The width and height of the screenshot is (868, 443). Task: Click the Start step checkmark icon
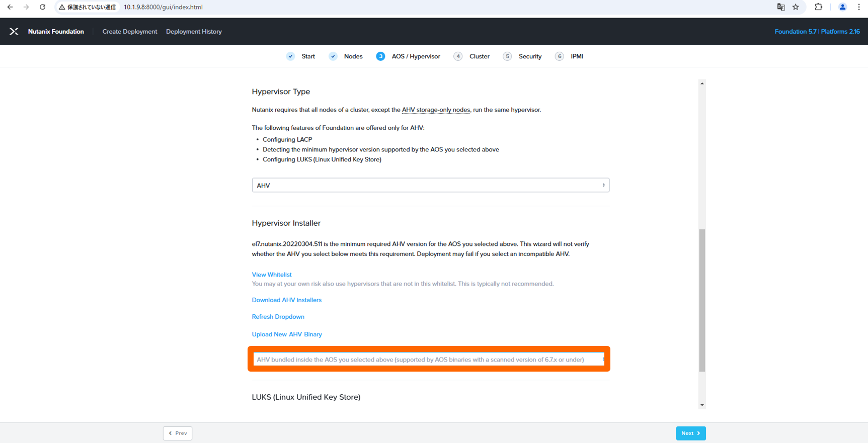(x=290, y=56)
